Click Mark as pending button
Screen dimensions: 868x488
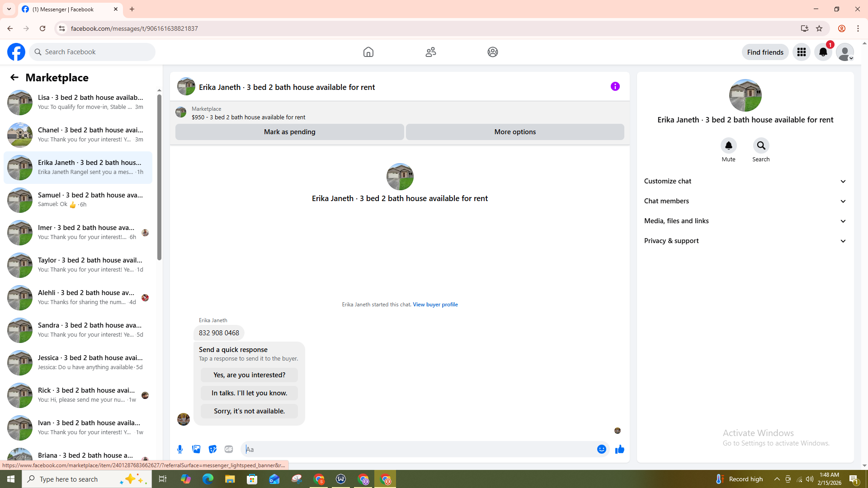point(290,132)
